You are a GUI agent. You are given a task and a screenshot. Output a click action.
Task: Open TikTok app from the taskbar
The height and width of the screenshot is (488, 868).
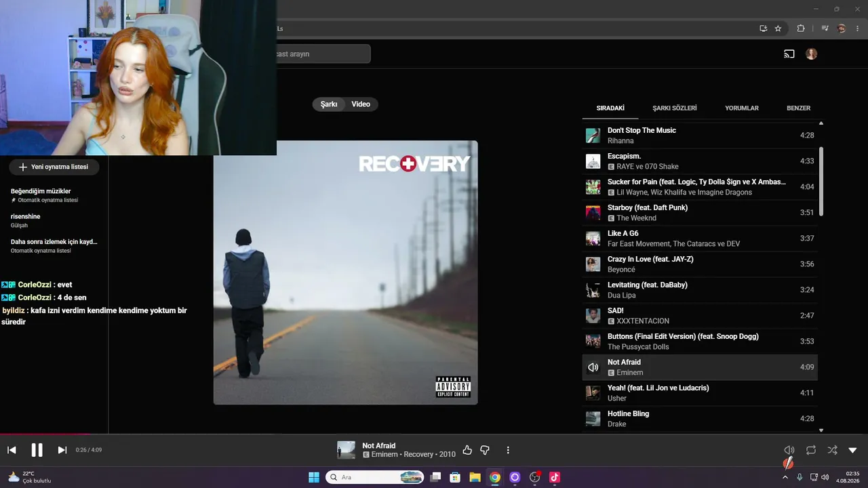[555, 477]
